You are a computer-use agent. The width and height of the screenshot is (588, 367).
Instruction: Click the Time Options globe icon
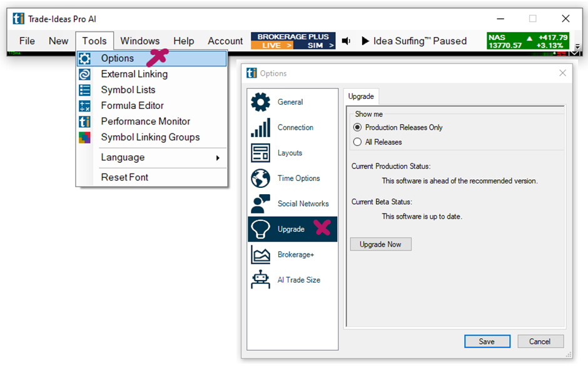pos(260,178)
